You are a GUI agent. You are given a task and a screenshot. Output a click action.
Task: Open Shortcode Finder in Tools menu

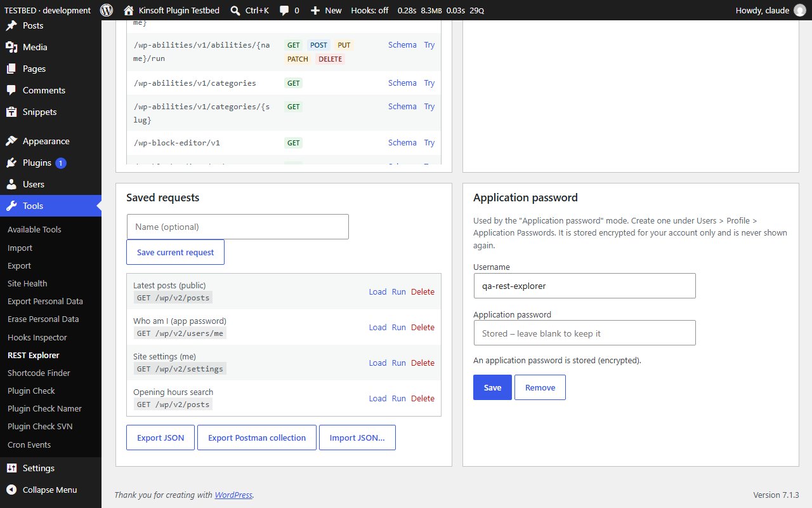[39, 373]
